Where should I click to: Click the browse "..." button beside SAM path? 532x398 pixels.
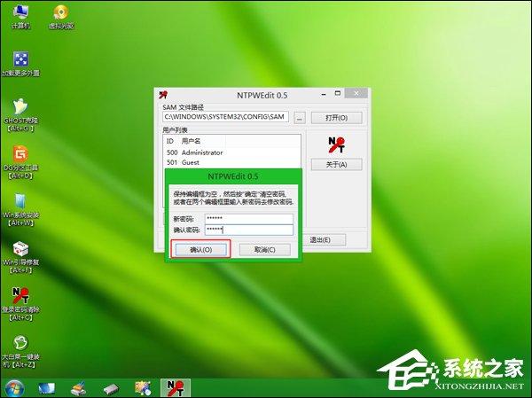point(300,117)
